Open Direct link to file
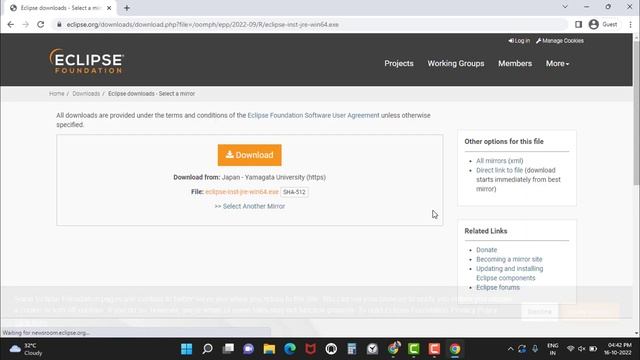Screen dimensions: 640x360 (500, 170)
